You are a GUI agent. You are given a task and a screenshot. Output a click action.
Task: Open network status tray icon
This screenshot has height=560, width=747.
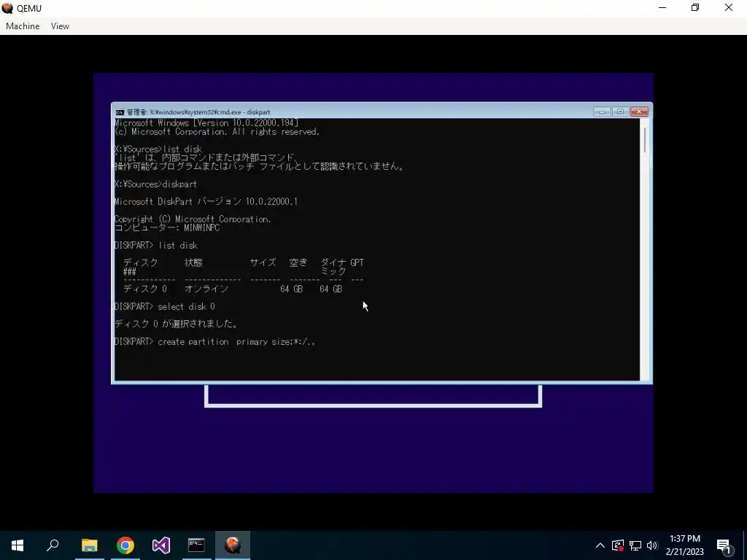635,545
